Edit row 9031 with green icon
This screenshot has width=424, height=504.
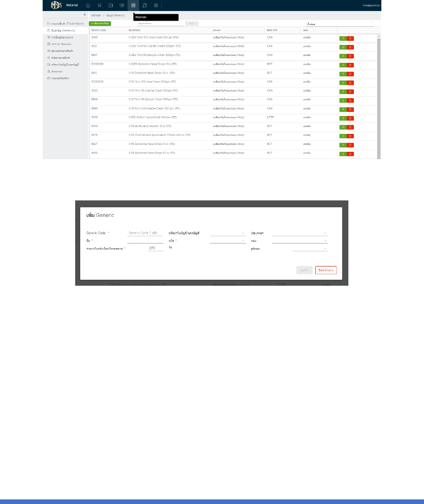click(343, 47)
